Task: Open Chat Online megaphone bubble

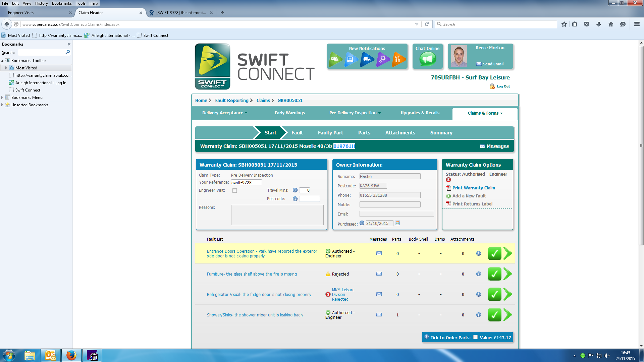Action: (427, 59)
